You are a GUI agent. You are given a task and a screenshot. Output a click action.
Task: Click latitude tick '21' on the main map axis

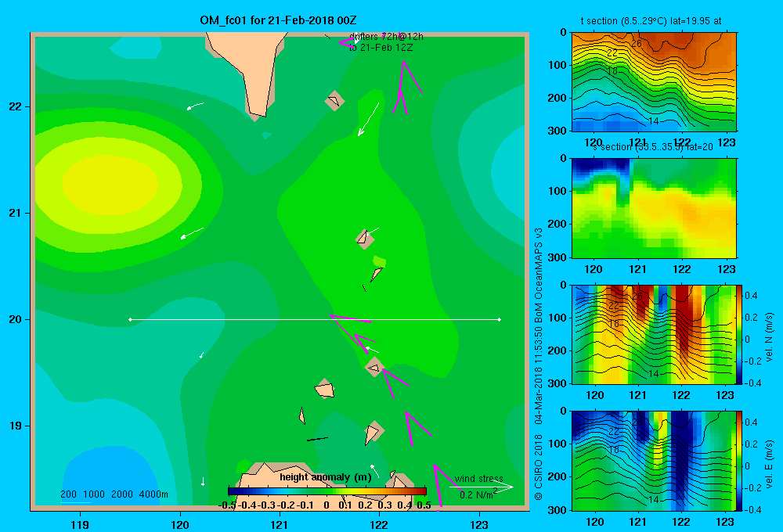[16, 213]
